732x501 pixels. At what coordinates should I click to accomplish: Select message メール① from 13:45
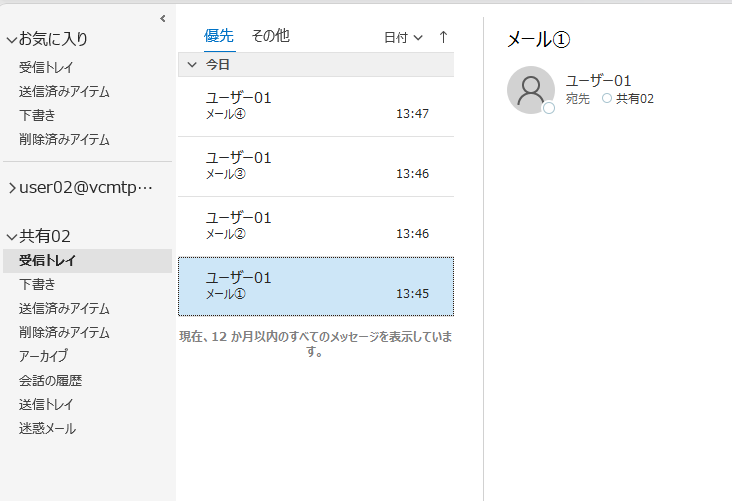pos(316,286)
